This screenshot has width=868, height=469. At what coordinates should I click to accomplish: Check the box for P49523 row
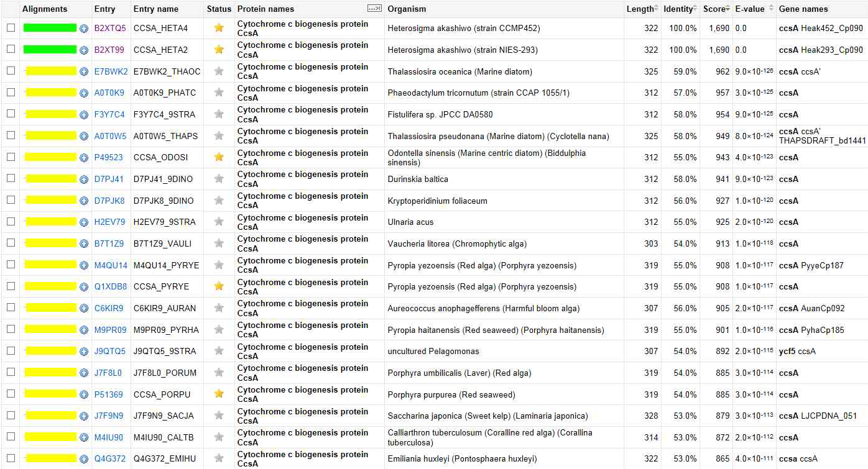pyautogui.click(x=11, y=157)
